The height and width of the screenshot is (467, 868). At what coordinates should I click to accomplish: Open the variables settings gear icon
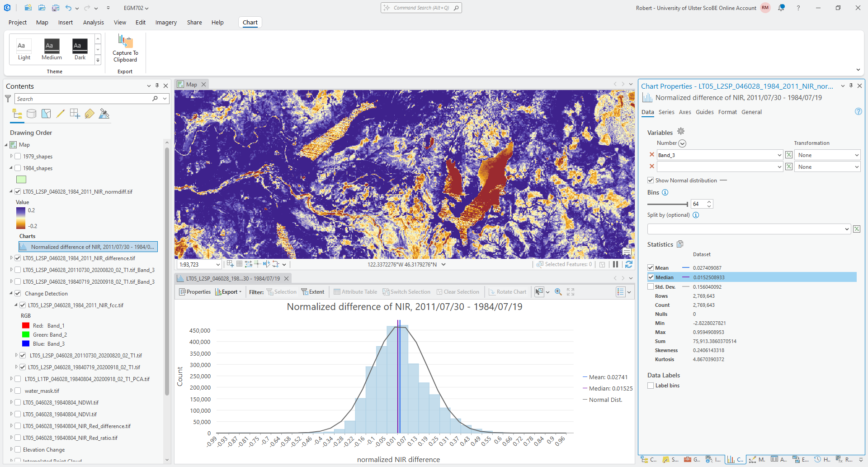681,132
